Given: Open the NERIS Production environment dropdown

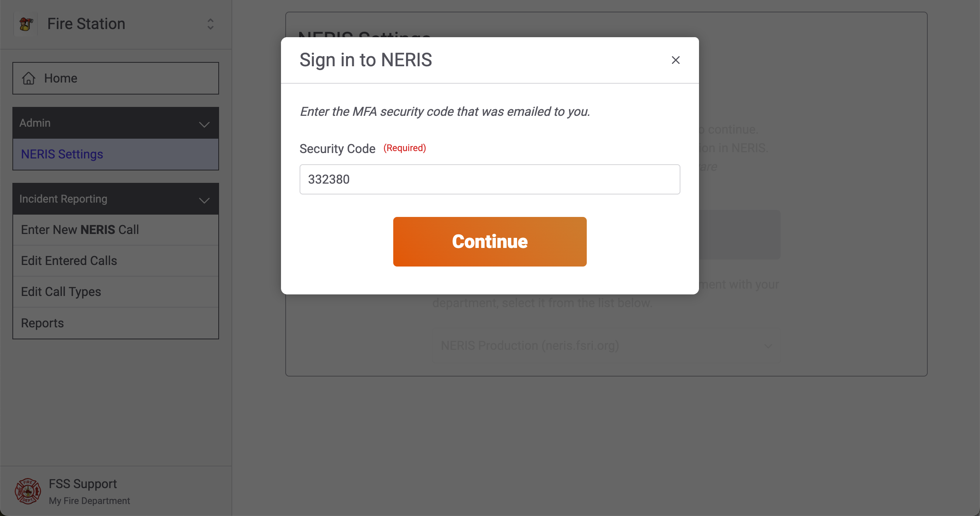Looking at the screenshot, I should pyautogui.click(x=606, y=346).
